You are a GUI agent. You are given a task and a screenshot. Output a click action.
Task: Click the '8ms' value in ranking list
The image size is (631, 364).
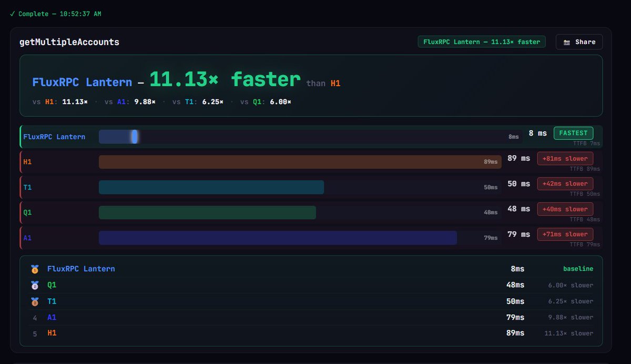point(517,269)
